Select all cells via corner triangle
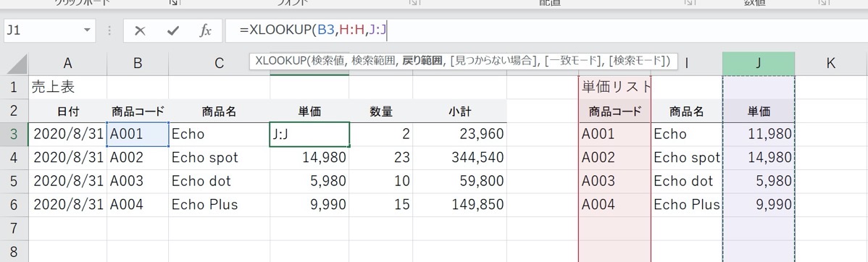Screen dimensions: 868x262 [x=14, y=64]
